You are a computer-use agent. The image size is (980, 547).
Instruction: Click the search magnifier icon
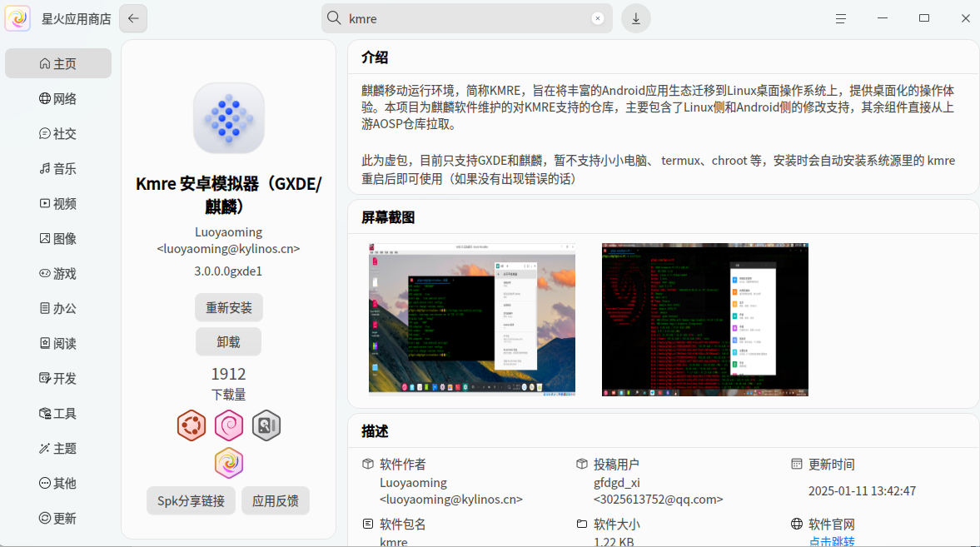point(335,18)
